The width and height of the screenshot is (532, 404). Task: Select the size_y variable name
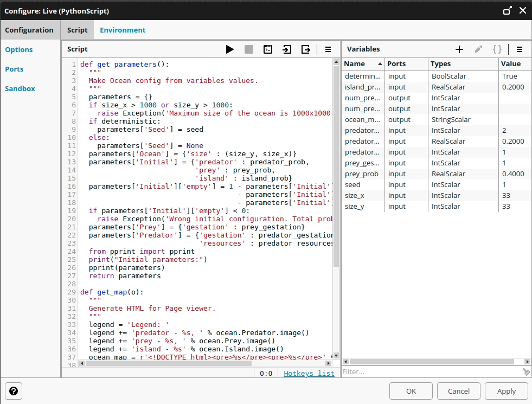pos(354,207)
